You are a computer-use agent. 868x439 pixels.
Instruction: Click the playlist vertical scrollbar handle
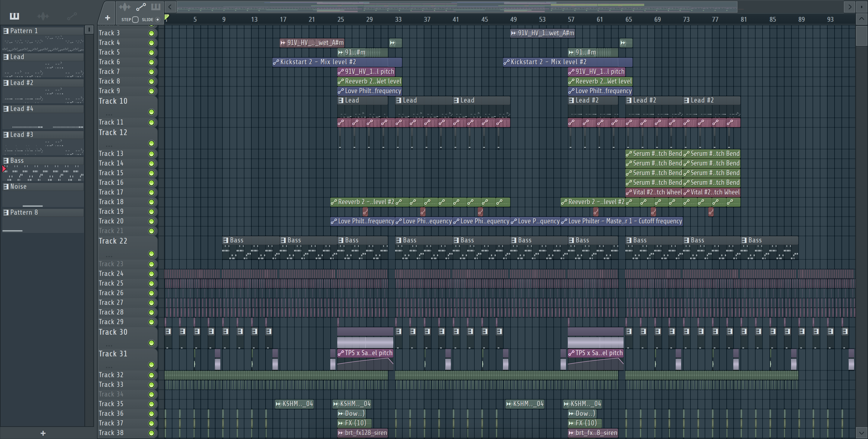[862, 35]
